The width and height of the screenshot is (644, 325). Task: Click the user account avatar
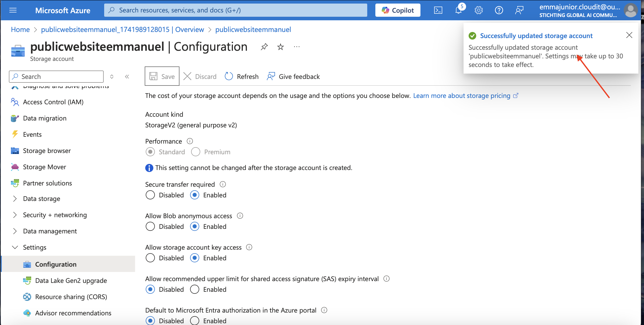click(631, 10)
